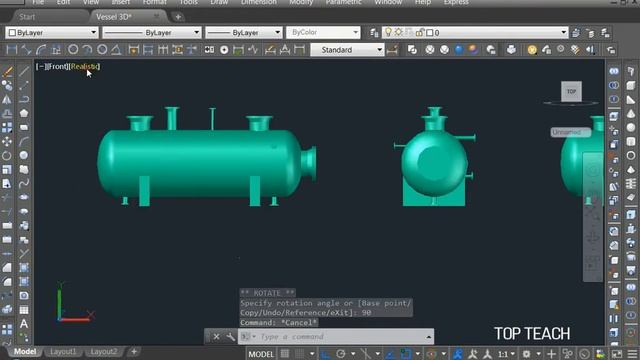
Task: Select the Circle draw tool in left toolbar
Action: [24, 156]
